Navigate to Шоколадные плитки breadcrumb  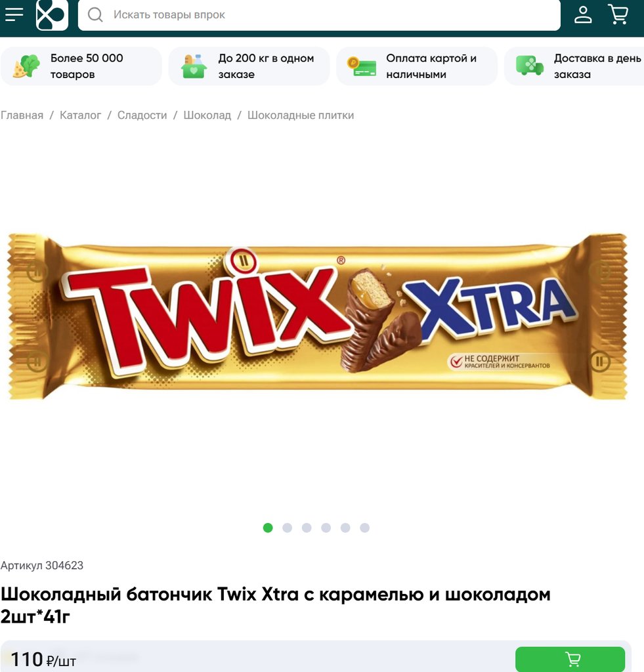pyautogui.click(x=301, y=115)
